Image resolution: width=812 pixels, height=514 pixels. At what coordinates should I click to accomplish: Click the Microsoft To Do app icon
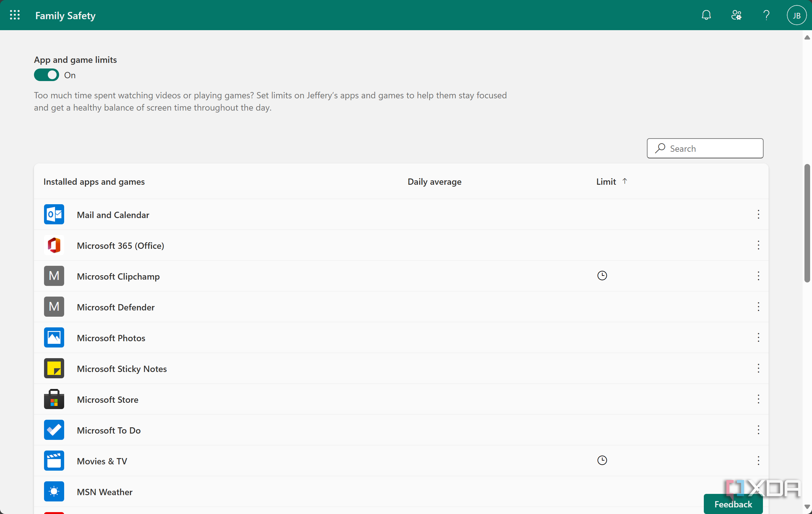tap(54, 430)
